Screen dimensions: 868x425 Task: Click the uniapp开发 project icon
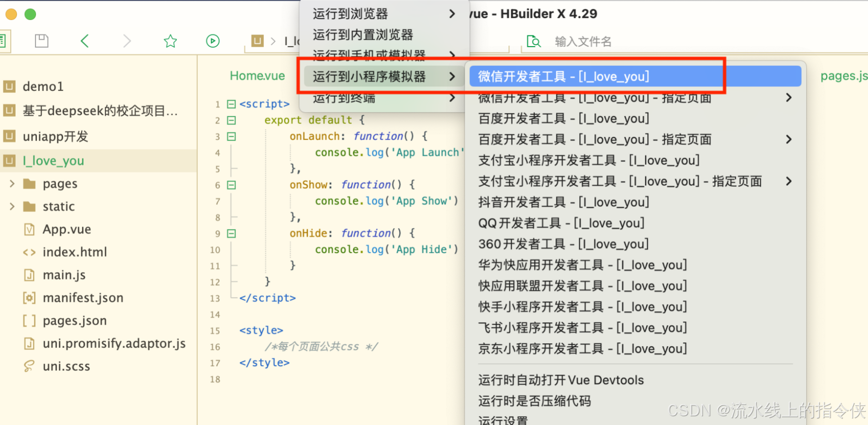(9, 136)
